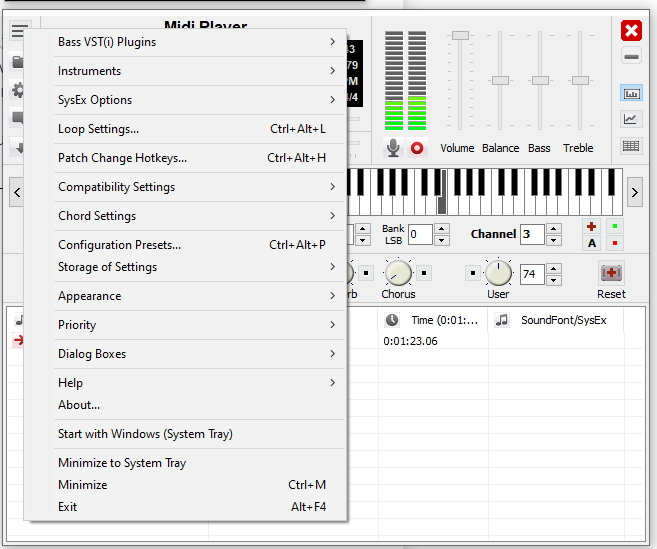
Task: Toggle the square button left of Chorus knob
Action: (x=366, y=273)
